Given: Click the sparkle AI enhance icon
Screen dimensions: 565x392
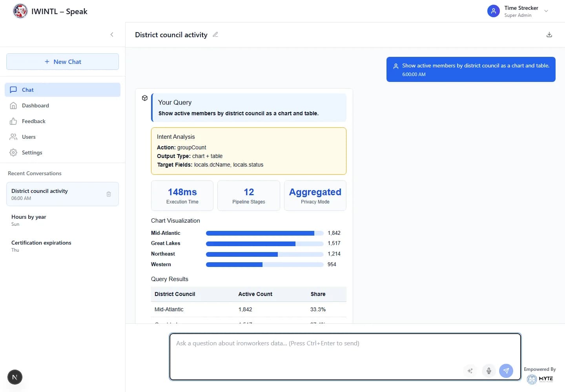Looking at the screenshot, I should pyautogui.click(x=470, y=370).
